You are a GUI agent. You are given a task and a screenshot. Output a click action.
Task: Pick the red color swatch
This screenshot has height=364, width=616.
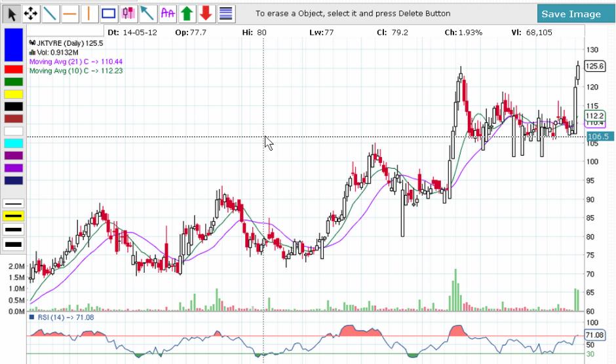click(x=14, y=69)
